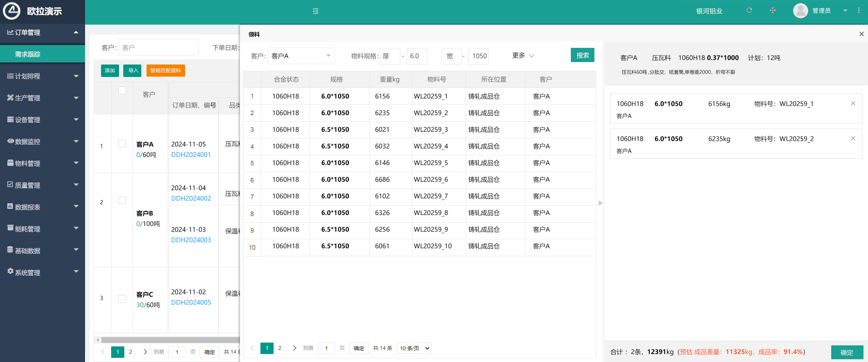Remove selected material WL20259_2 card
The height and width of the screenshot is (362, 868).
pos(853,138)
